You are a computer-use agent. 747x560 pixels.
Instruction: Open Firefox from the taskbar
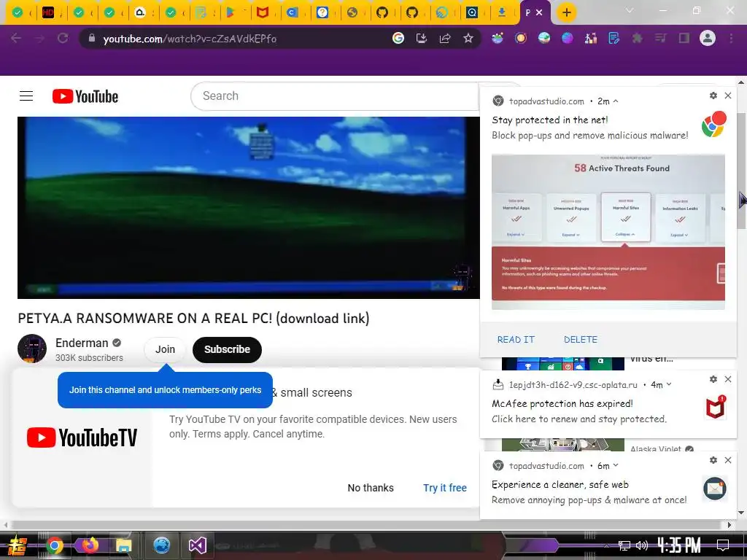tap(90, 545)
